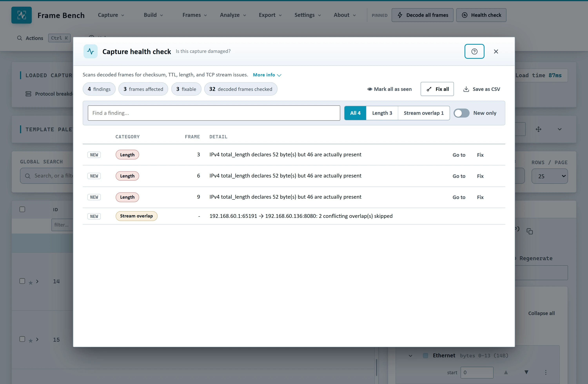Image resolution: width=588 pixels, height=384 pixels.
Task: Star the frame 15 row
Action: tap(30, 341)
